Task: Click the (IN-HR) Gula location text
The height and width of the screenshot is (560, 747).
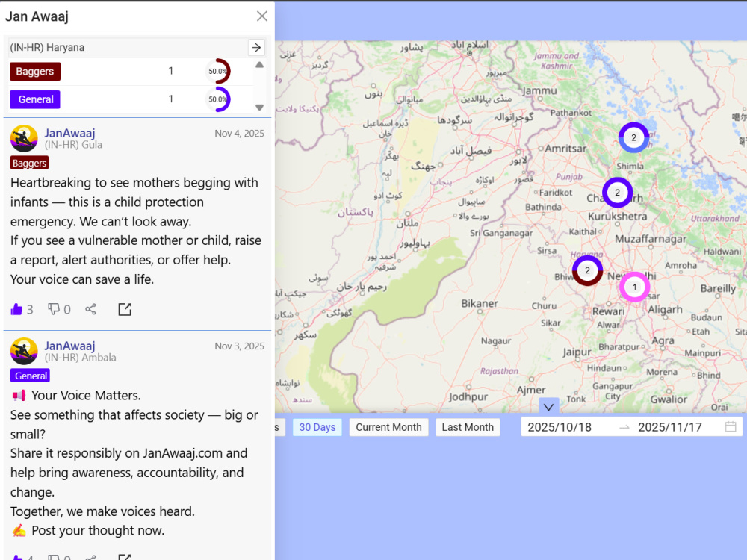Action: click(x=73, y=145)
